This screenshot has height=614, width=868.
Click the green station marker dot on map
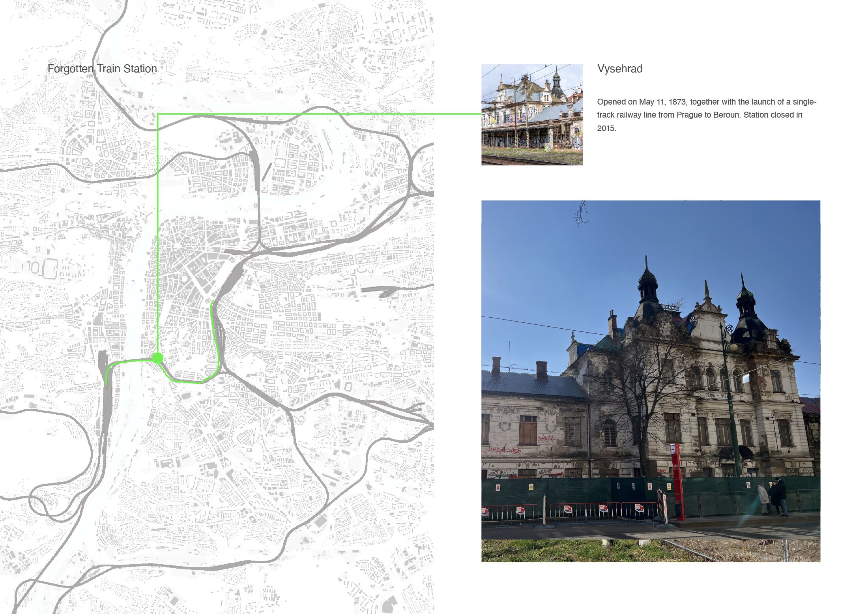157,358
